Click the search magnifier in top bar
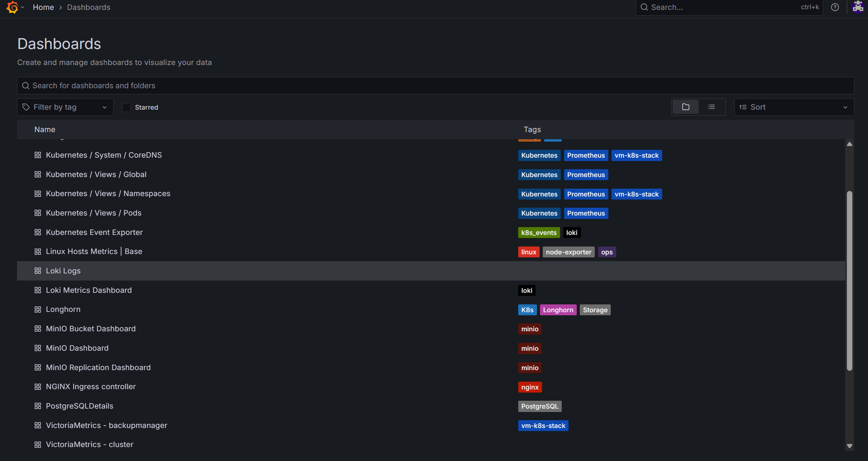 tap(644, 7)
